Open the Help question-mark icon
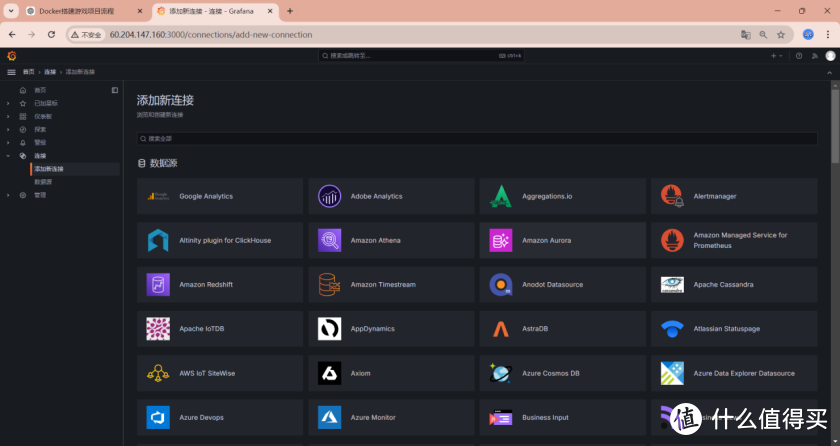 click(x=799, y=56)
